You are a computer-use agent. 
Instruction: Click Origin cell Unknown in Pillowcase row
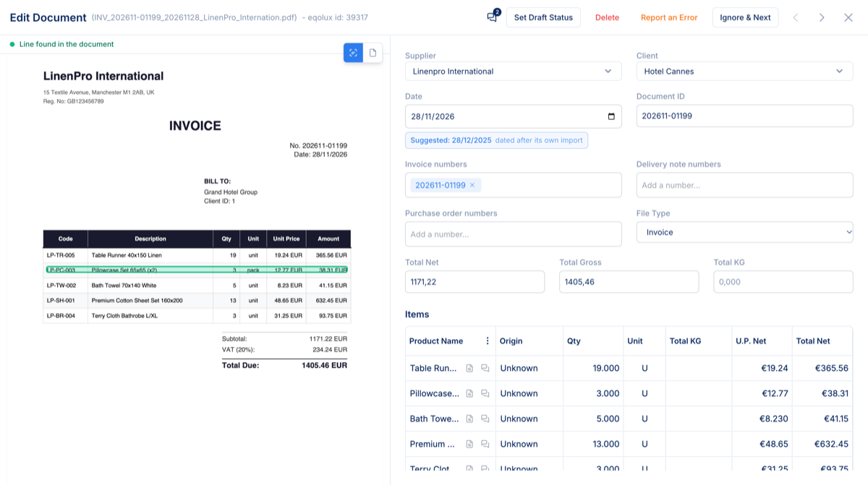tap(529, 393)
